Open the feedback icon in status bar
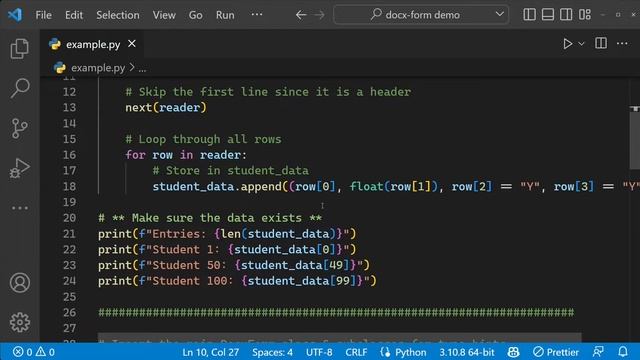The width and height of the screenshot is (640, 360). [598, 352]
